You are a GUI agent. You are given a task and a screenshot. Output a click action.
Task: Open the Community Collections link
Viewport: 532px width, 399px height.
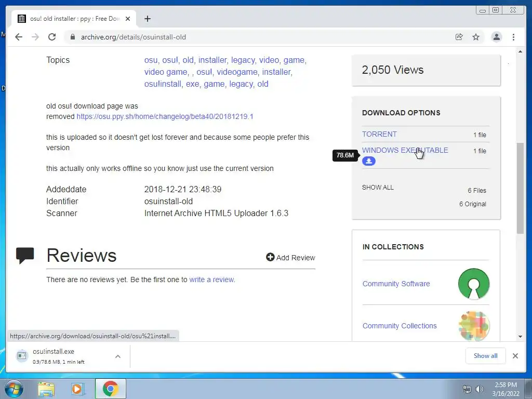(x=400, y=326)
